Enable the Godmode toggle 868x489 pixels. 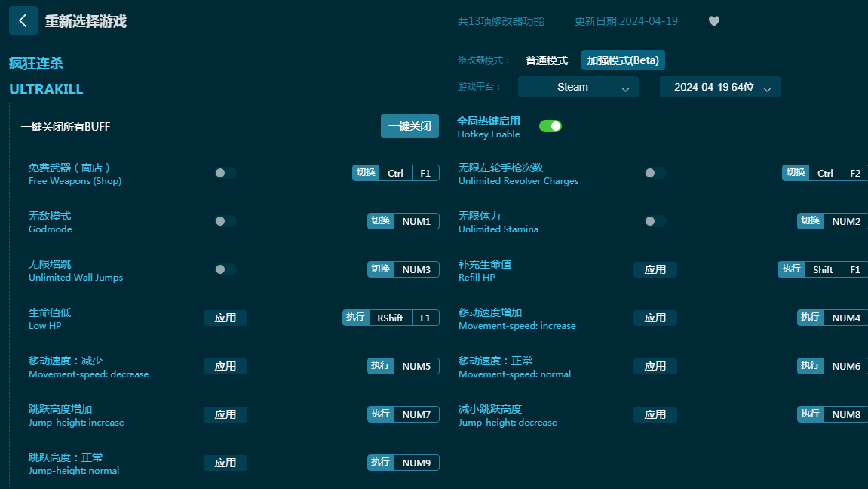tap(225, 221)
